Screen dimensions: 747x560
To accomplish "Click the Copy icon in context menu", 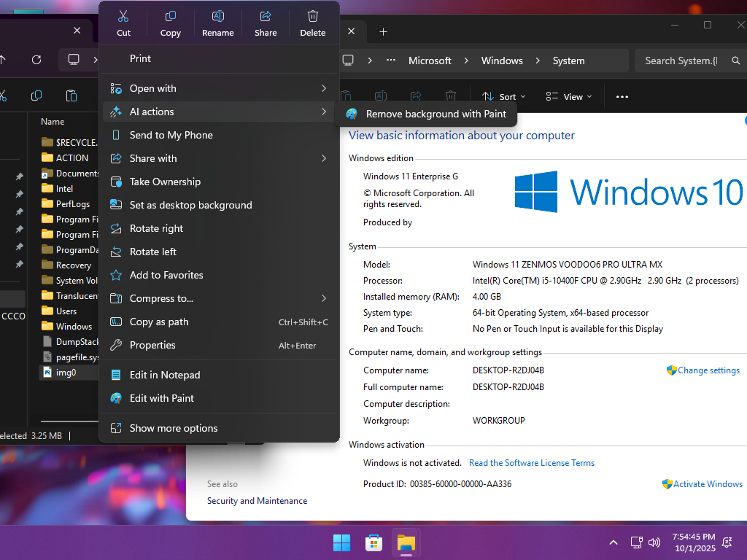I will [170, 17].
